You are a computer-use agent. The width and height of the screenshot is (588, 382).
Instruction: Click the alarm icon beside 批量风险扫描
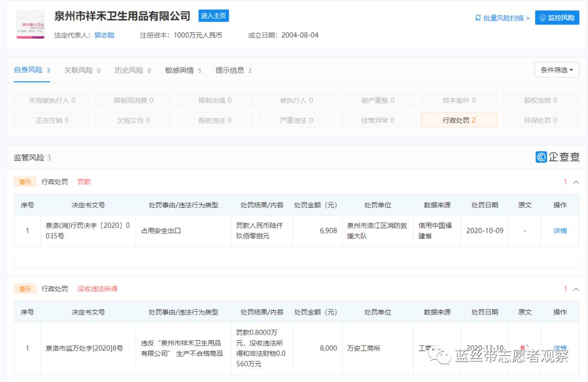coord(477,17)
